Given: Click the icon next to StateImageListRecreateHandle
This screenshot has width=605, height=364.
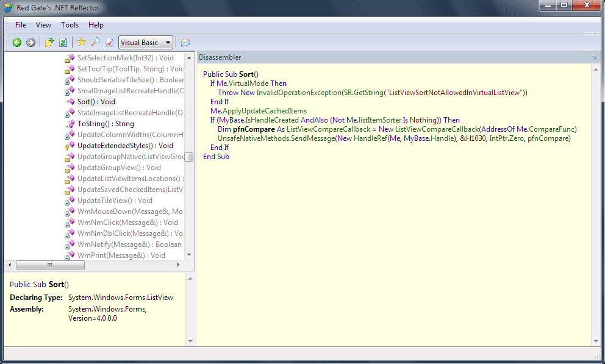Looking at the screenshot, I should tap(70, 113).
